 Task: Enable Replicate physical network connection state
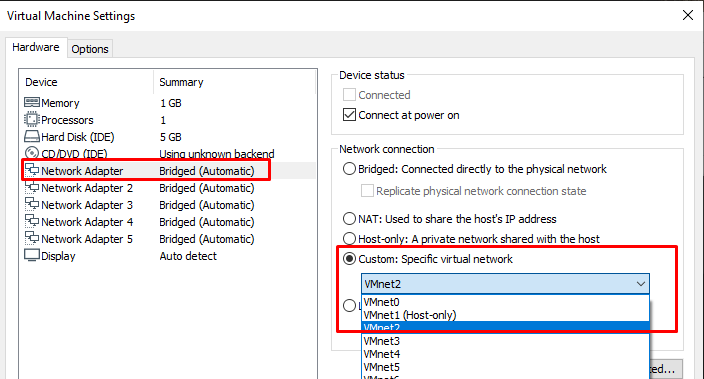tap(367, 191)
